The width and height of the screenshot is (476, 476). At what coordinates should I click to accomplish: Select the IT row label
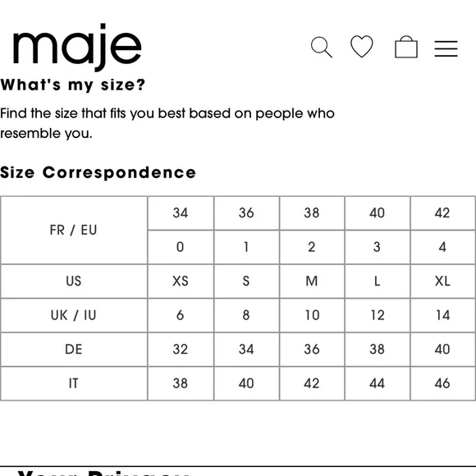pos(74,383)
